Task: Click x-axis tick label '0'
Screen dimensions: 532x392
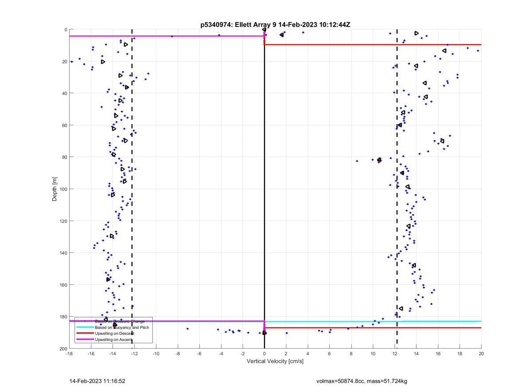Action: pos(264,353)
